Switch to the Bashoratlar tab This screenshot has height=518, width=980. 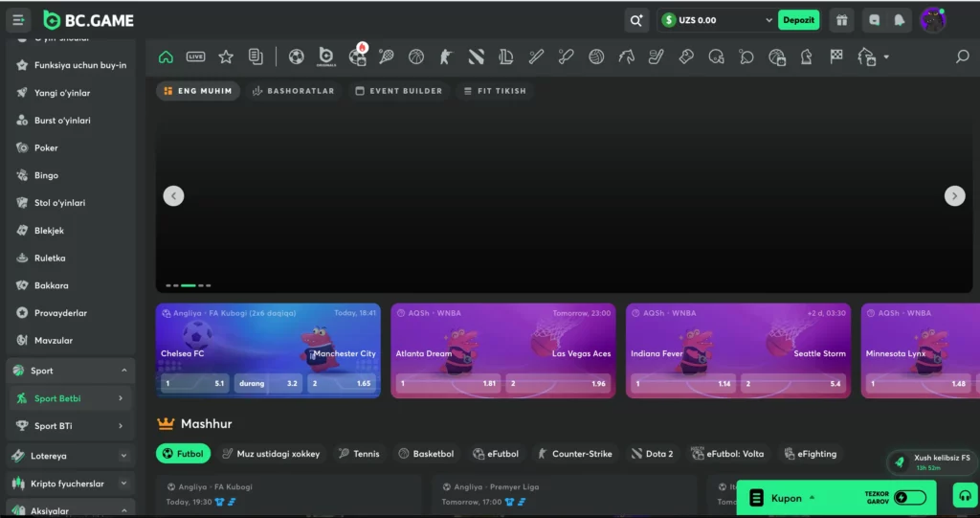(x=293, y=91)
